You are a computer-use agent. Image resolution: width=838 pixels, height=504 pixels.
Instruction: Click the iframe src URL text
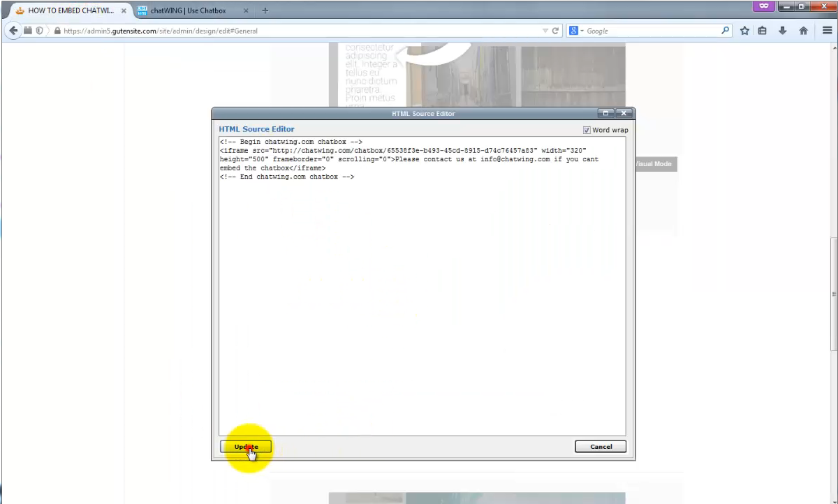(404, 151)
